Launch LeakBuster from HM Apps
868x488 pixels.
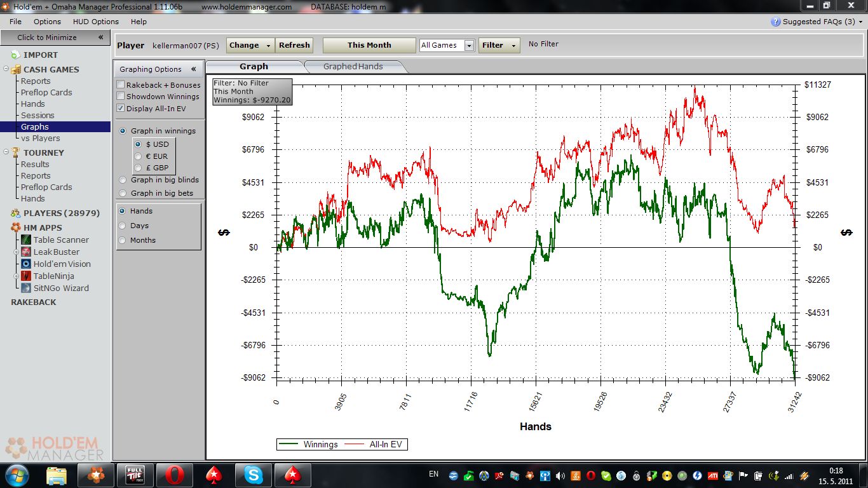coord(26,252)
